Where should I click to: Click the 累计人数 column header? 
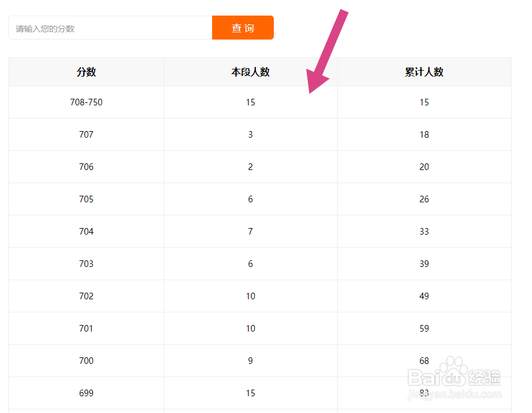tap(424, 72)
